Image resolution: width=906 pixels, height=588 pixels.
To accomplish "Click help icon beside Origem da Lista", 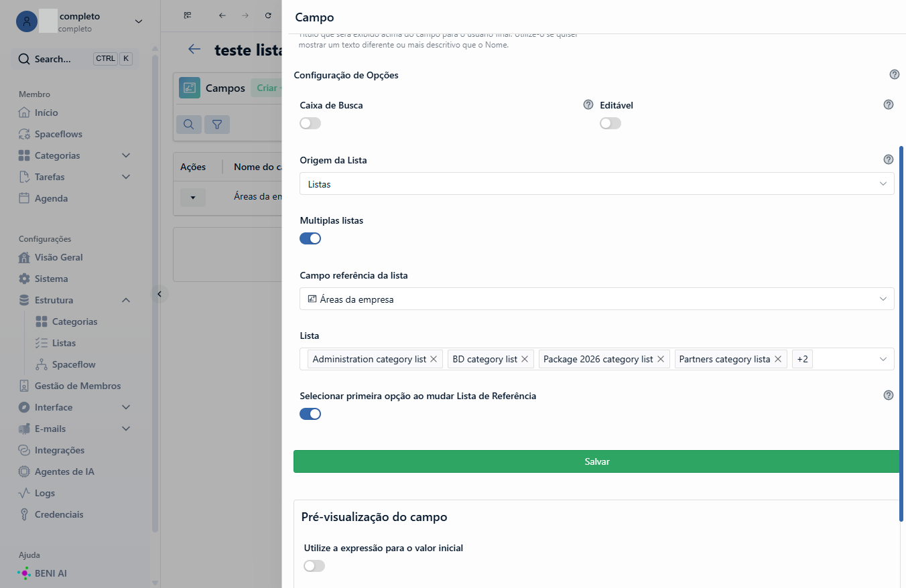I will click(889, 159).
